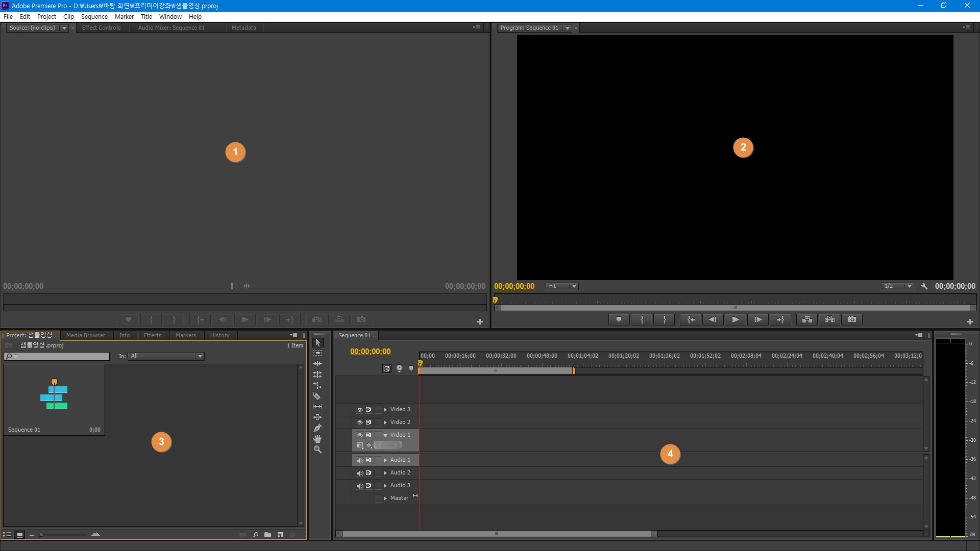Image resolution: width=980 pixels, height=551 pixels.
Task: Select the Pen tool
Action: [317, 428]
